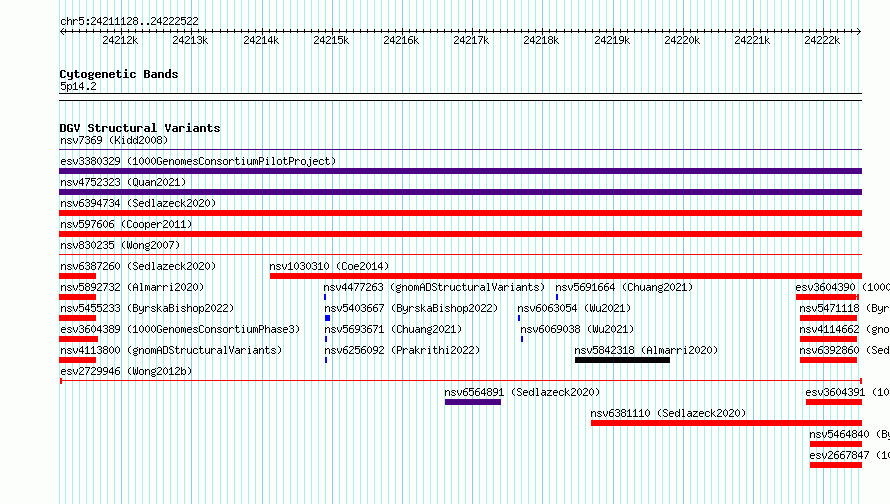Select the Cytogenetic Bands track heading
The width and height of the screenshot is (890, 504).
coord(119,74)
